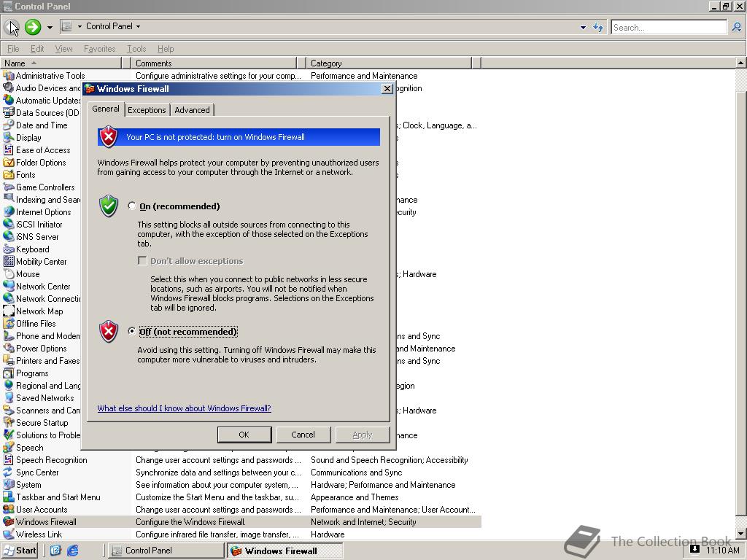Select the iSCSI Initiator icon
The image size is (747, 560).
pos(9,224)
